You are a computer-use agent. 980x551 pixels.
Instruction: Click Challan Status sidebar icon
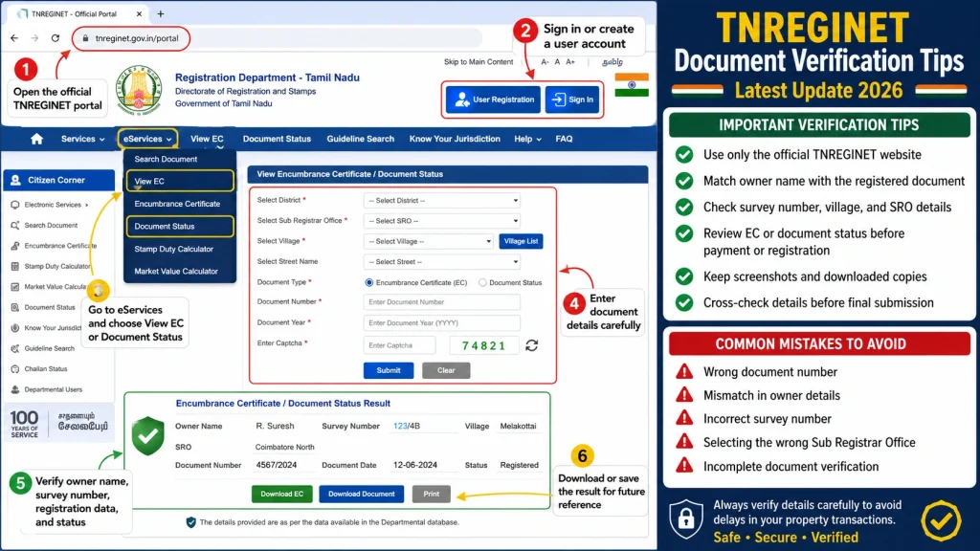pos(15,369)
